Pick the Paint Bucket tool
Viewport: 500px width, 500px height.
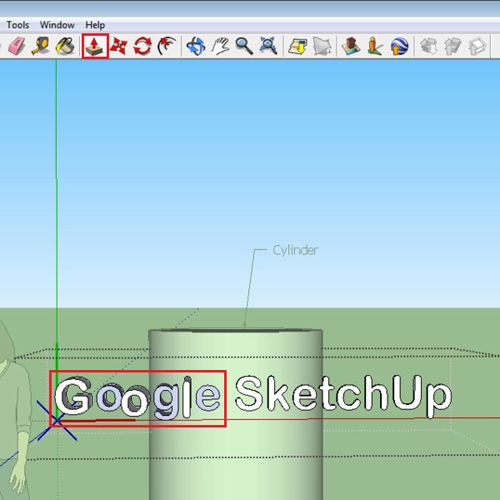point(66,46)
